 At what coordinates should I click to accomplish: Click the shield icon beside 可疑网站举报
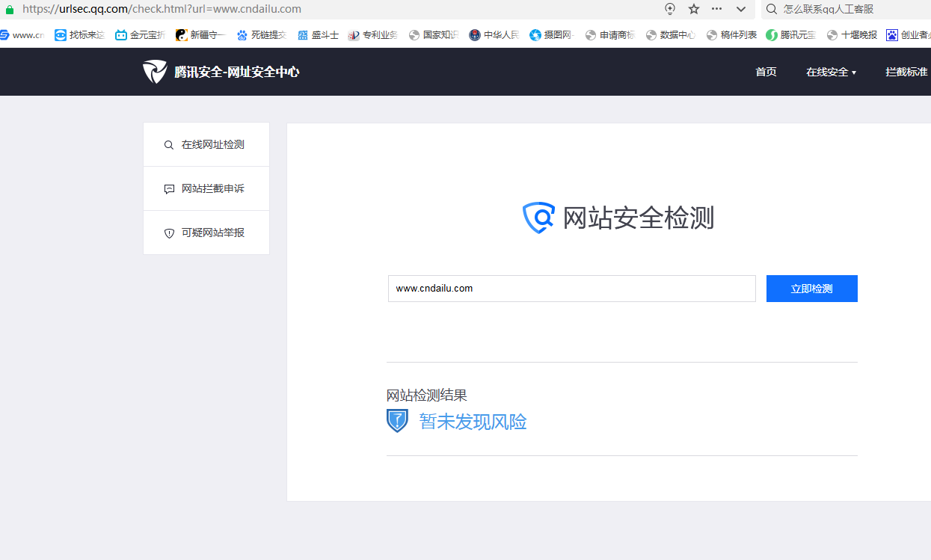click(169, 233)
